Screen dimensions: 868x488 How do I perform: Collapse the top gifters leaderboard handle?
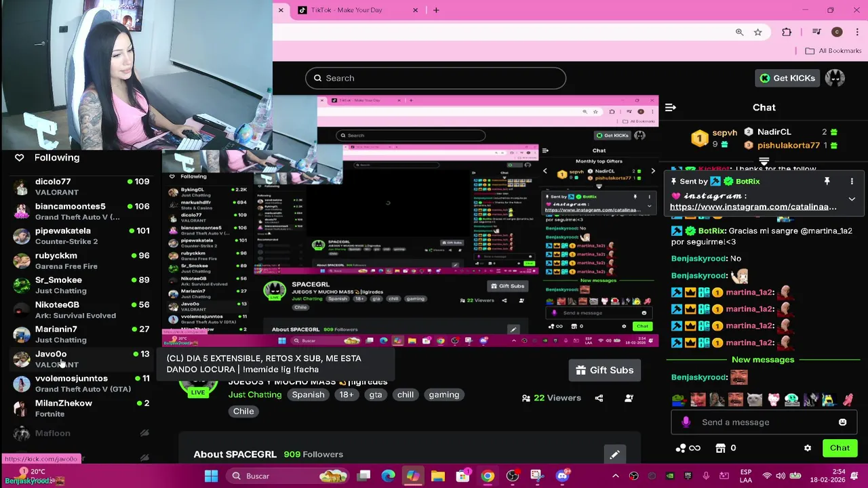[764, 162]
